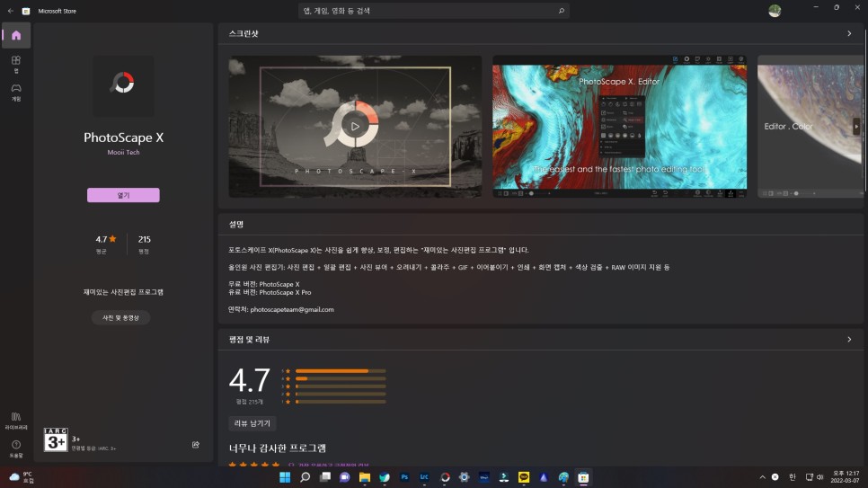
Task: Click the Ratings and Reviews (평점 및 리뷰) heading
Action: tap(249, 340)
